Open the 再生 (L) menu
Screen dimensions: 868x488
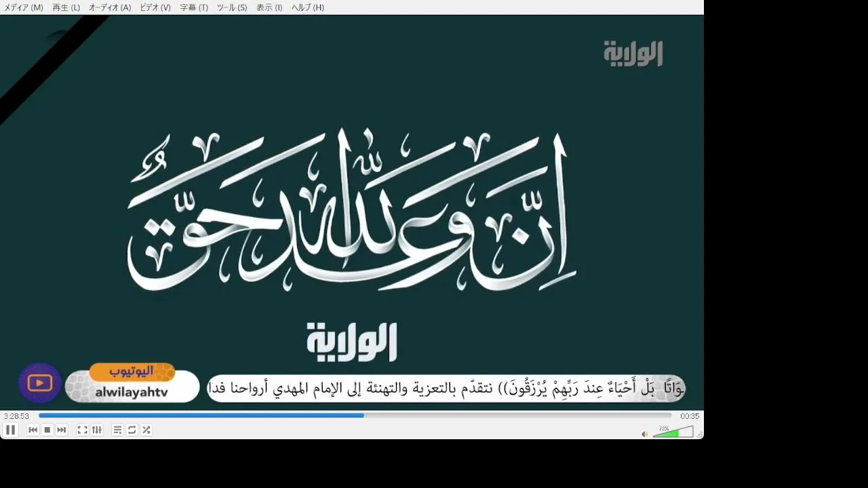coord(66,7)
